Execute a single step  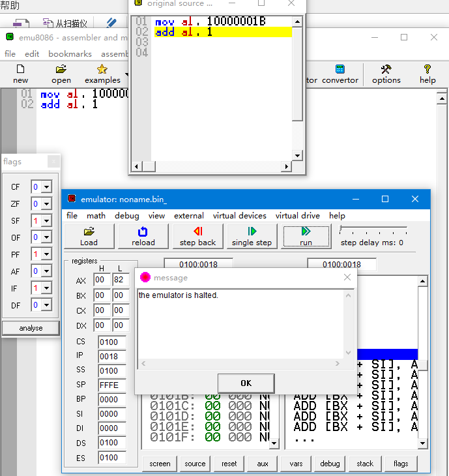(x=252, y=237)
